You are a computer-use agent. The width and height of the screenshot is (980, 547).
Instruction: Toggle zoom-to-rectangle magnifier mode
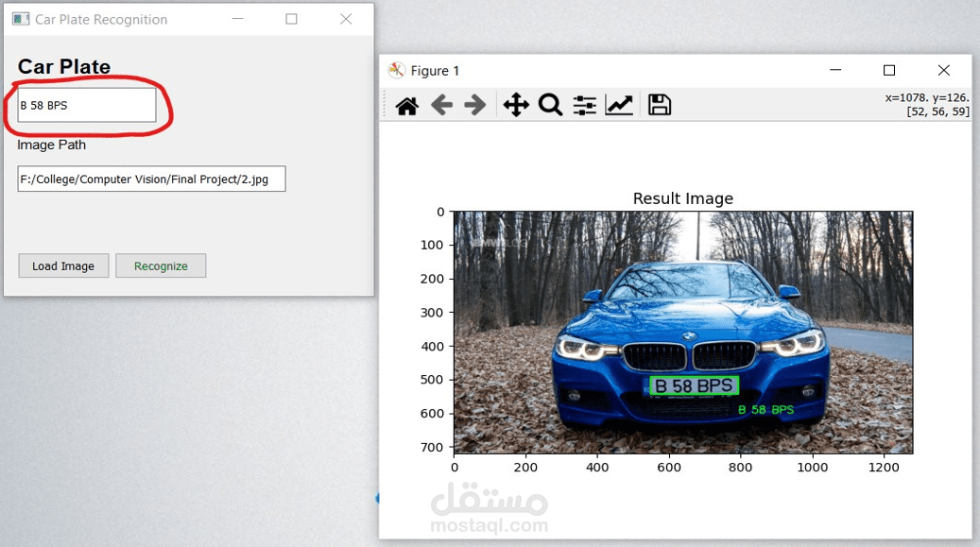click(550, 105)
